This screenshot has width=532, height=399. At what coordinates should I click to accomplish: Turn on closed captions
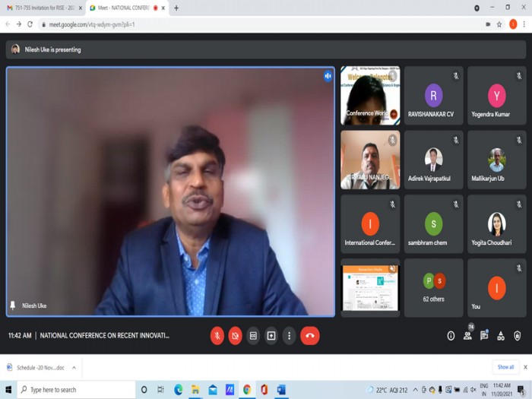pos(253,336)
